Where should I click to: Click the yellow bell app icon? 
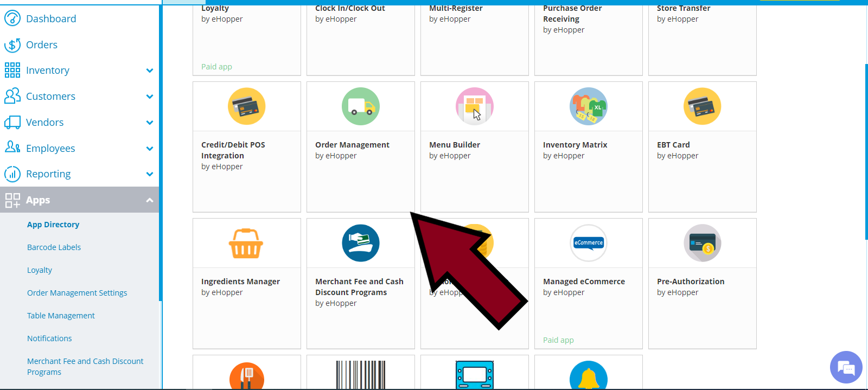(589, 375)
